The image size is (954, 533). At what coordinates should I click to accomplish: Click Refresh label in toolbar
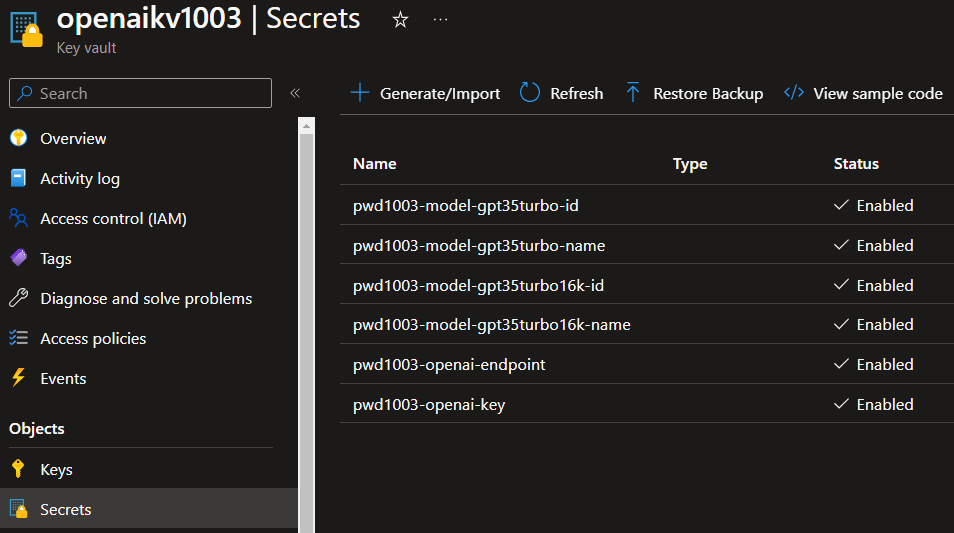click(x=577, y=94)
